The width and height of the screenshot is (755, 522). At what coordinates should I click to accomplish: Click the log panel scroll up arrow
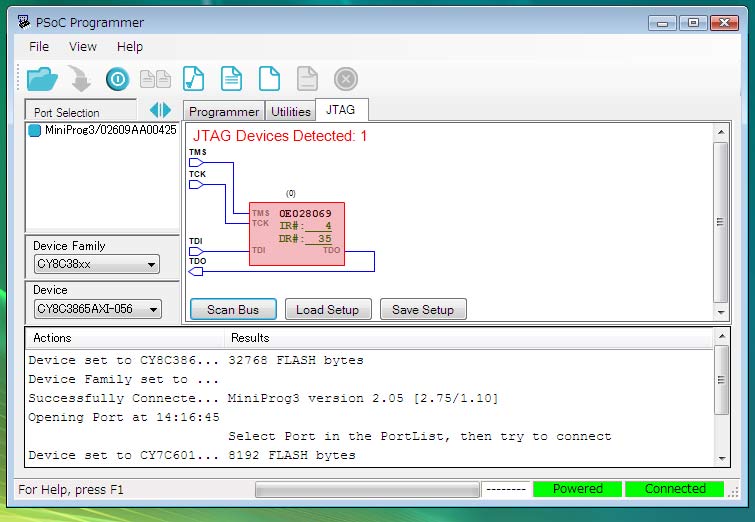point(721,336)
